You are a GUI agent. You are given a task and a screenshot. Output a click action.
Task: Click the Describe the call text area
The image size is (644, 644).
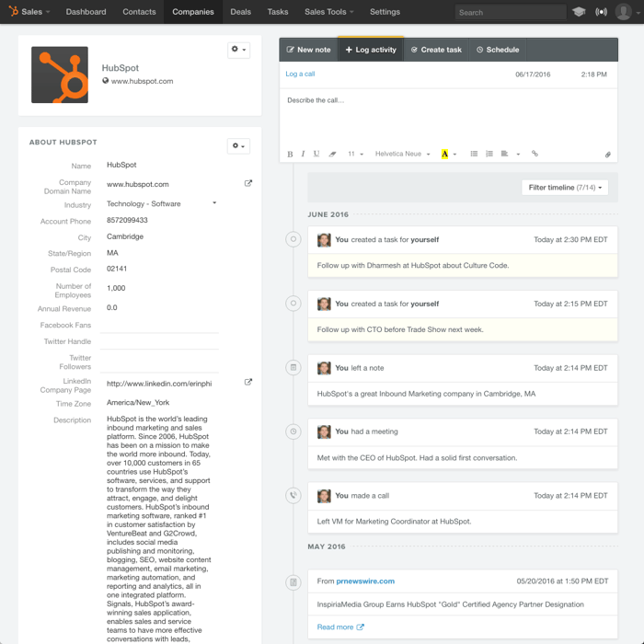coord(449,117)
